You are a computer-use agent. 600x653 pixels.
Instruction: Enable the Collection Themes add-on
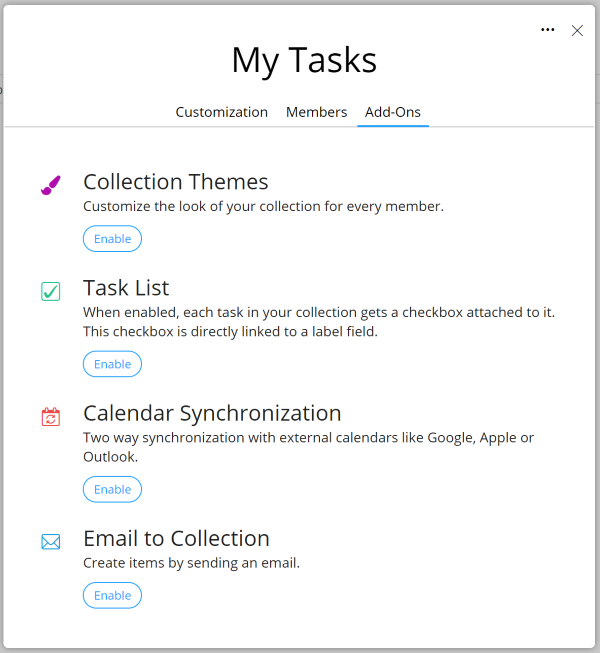tap(112, 239)
